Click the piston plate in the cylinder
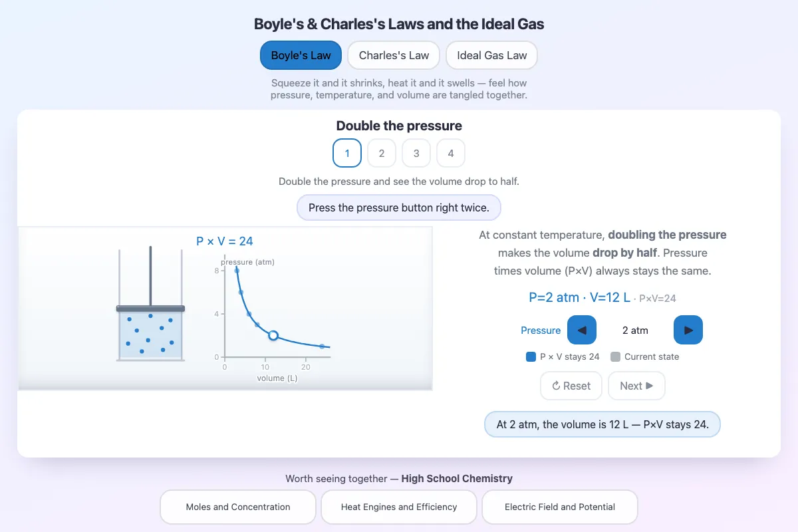The width and height of the screenshot is (798, 532). point(151,309)
